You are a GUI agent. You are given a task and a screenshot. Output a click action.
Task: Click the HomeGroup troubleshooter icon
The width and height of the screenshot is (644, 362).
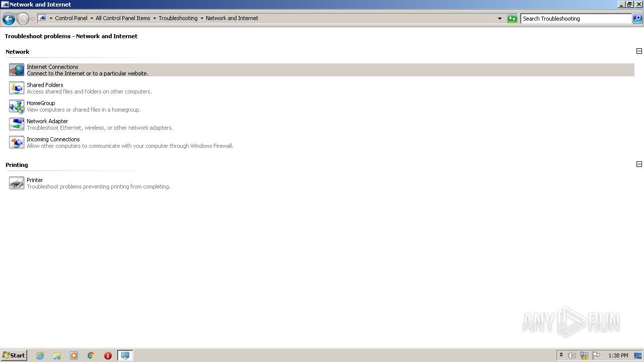point(17,106)
